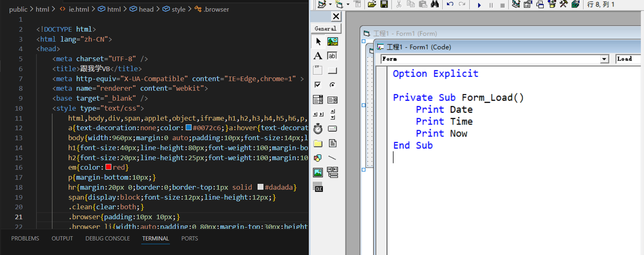Open the #0072c6 blue color swatch
This screenshot has height=255, width=644.
[189, 127]
